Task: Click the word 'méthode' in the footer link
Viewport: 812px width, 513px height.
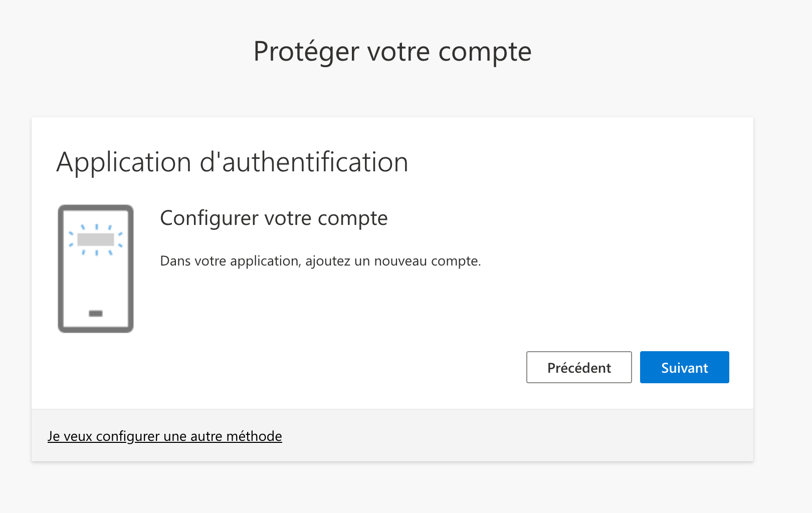Action: click(x=254, y=436)
